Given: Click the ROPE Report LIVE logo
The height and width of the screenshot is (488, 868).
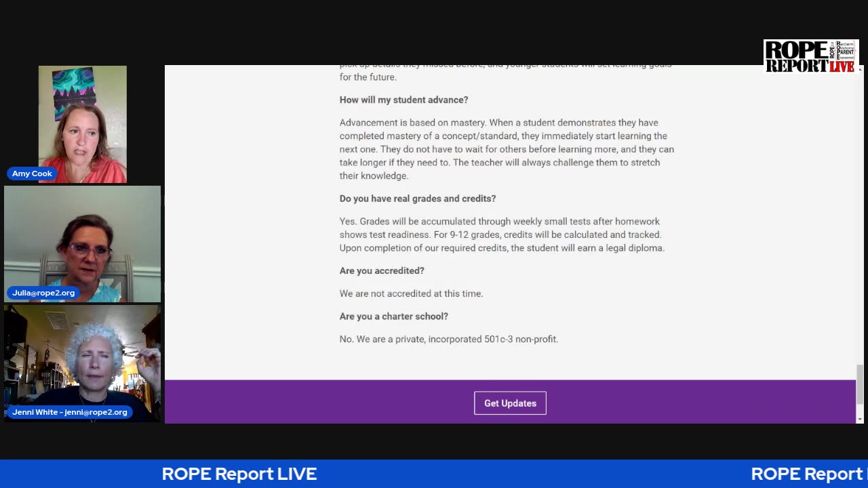Looking at the screenshot, I should (811, 56).
